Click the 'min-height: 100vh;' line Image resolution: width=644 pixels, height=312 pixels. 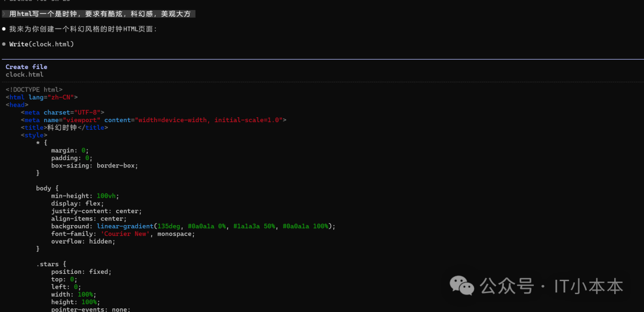[x=85, y=196]
